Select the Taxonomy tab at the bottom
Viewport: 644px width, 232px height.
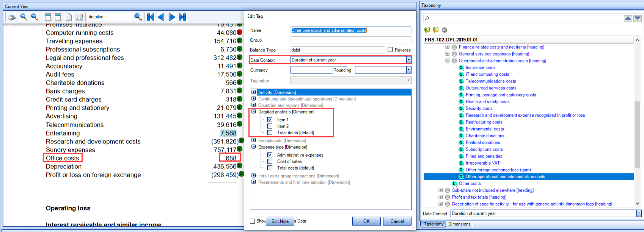(x=434, y=224)
